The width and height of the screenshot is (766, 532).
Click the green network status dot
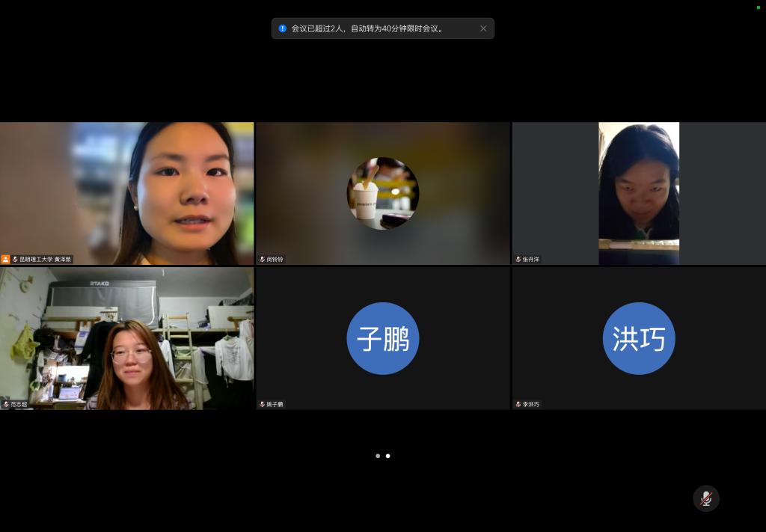759,7
